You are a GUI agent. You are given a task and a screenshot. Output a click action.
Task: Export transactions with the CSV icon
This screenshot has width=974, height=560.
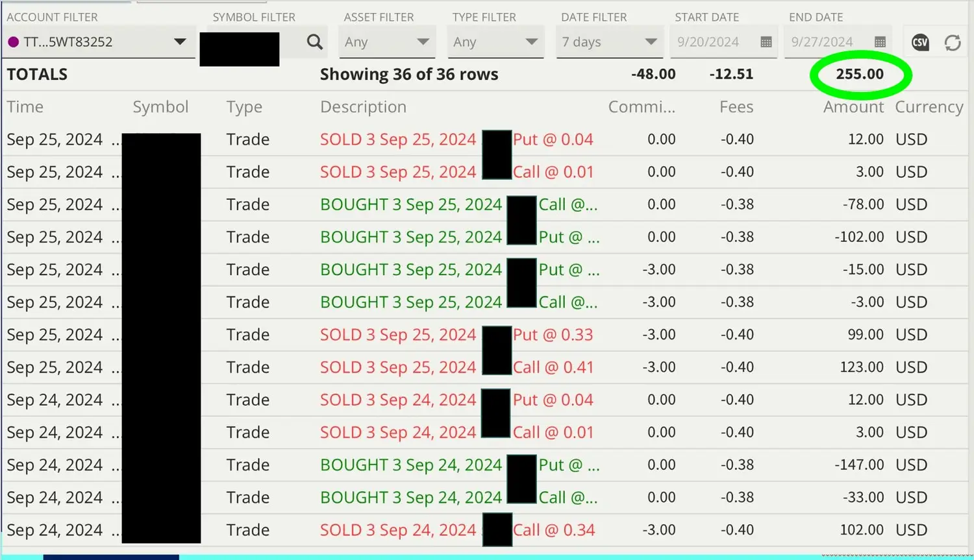[x=920, y=42]
